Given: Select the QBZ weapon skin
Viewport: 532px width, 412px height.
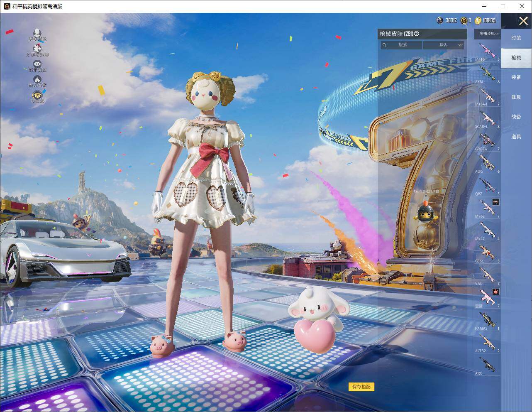Looking at the screenshot, I should [x=487, y=186].
